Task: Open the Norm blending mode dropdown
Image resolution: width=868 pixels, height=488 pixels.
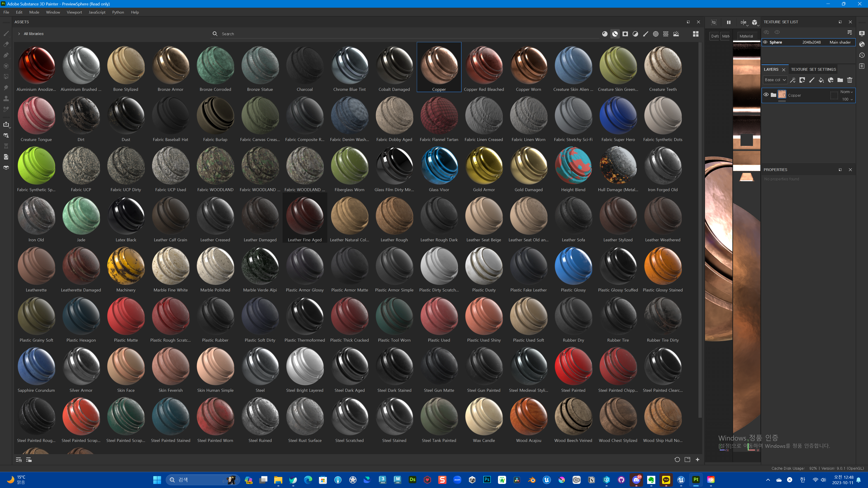Action: click(846, 92)
